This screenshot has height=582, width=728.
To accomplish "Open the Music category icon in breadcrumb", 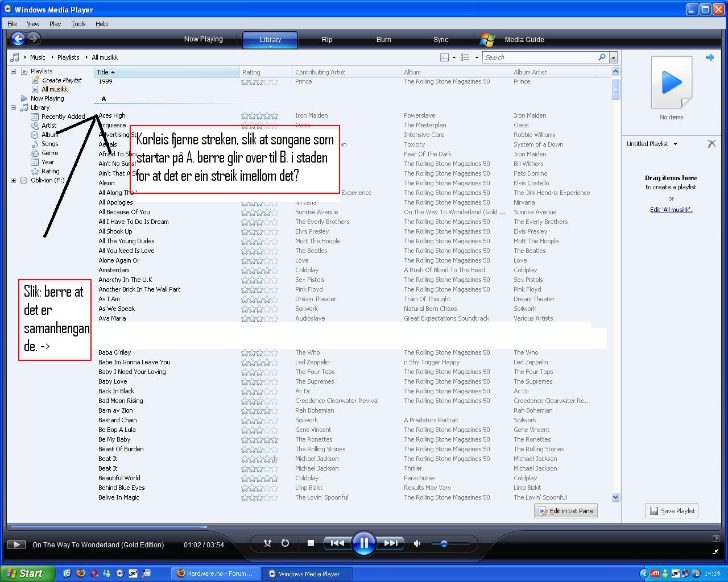I will coord(15,57).
